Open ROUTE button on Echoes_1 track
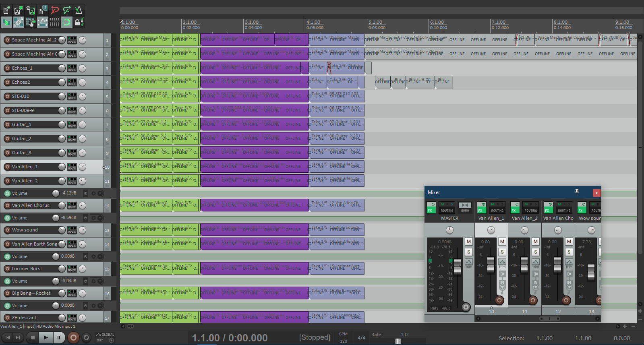644x345 pixels. pos(72,68)
